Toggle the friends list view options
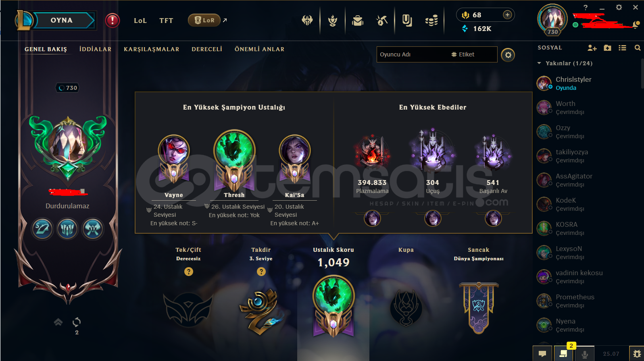Image resolution: width=644 pixels, height=361 pixels. click(622, 48)
